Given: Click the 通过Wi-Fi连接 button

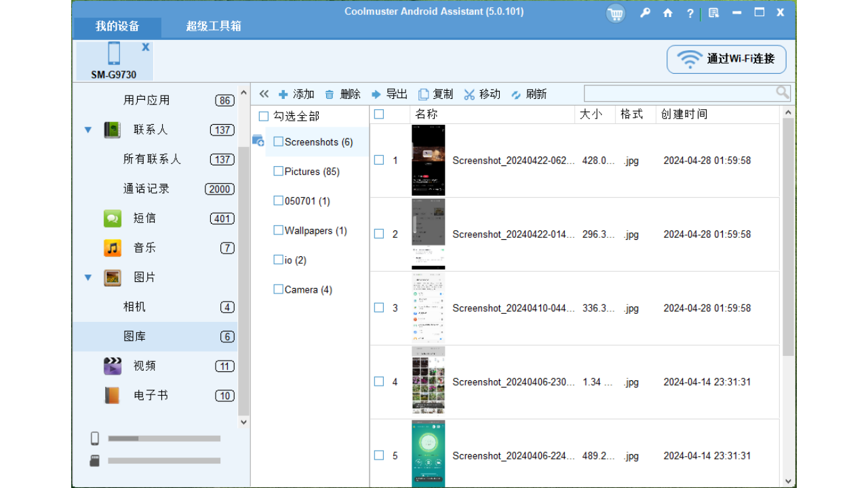Looking at the screenshot, I should coord(726,60).
